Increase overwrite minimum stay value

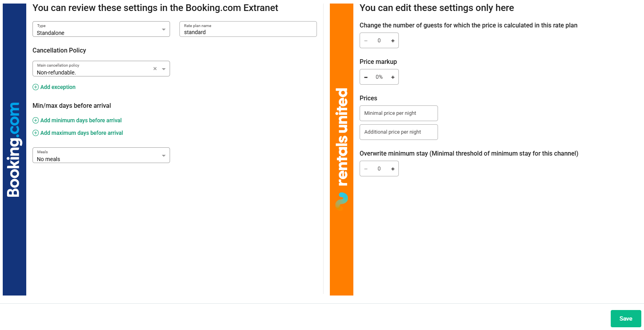[x=393, y=169]
